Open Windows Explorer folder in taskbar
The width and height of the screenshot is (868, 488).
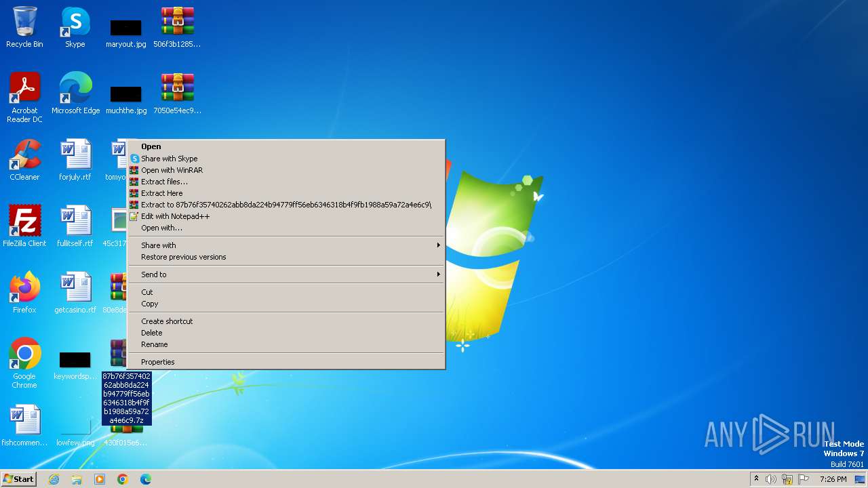click(x=77, y=479)
